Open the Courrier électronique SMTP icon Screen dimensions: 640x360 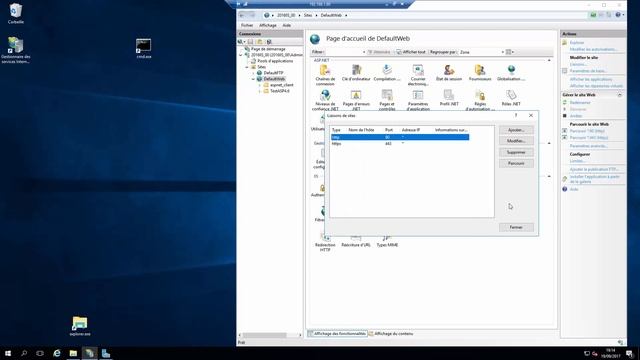click(418, 75)
